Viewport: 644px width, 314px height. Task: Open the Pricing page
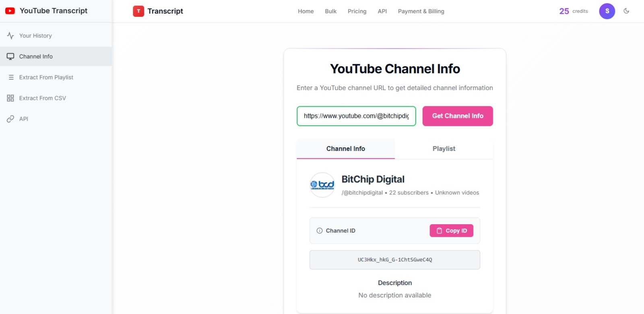click(x=357, y=11)
